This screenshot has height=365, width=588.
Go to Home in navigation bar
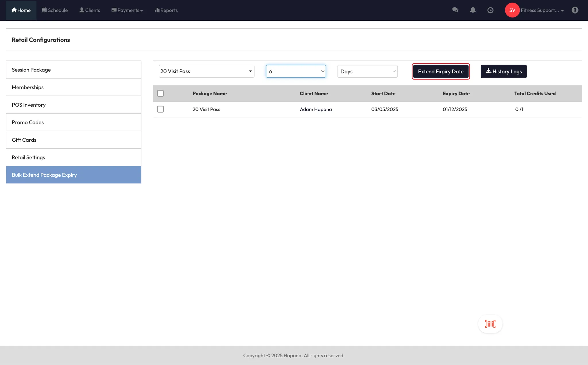[x=21, y=10]
